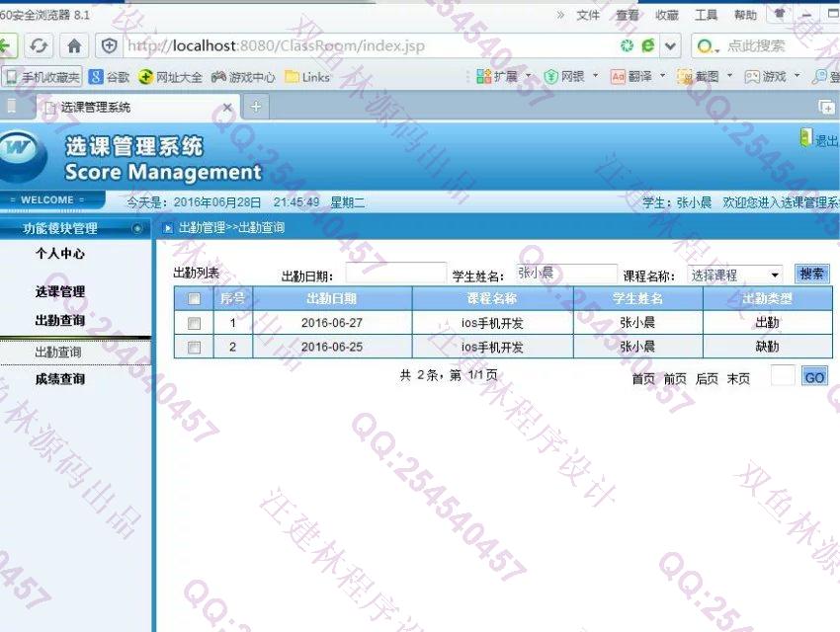Image resolution: width=840 pixels, height=632 pixels.
Task: Click the 出勤日期 column header
Action: 332,298
